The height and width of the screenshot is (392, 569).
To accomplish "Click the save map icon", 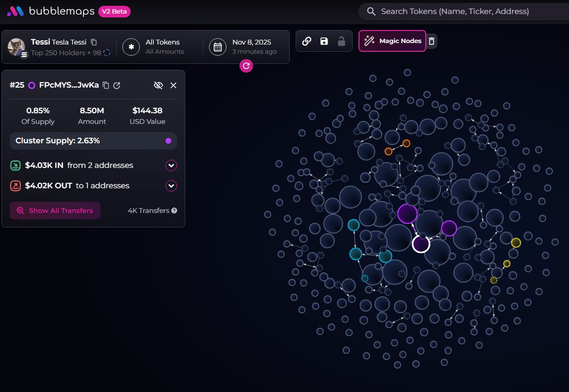I will click(324, 41).
